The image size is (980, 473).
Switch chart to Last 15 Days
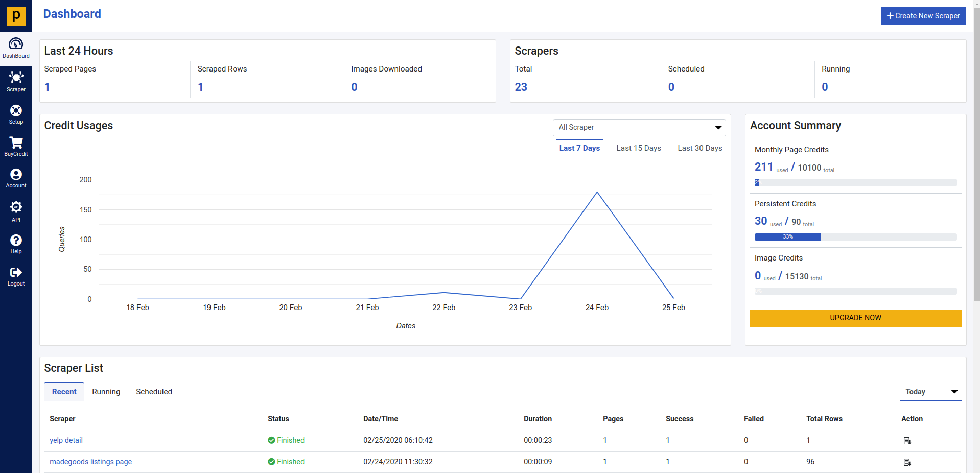point(638,148)
